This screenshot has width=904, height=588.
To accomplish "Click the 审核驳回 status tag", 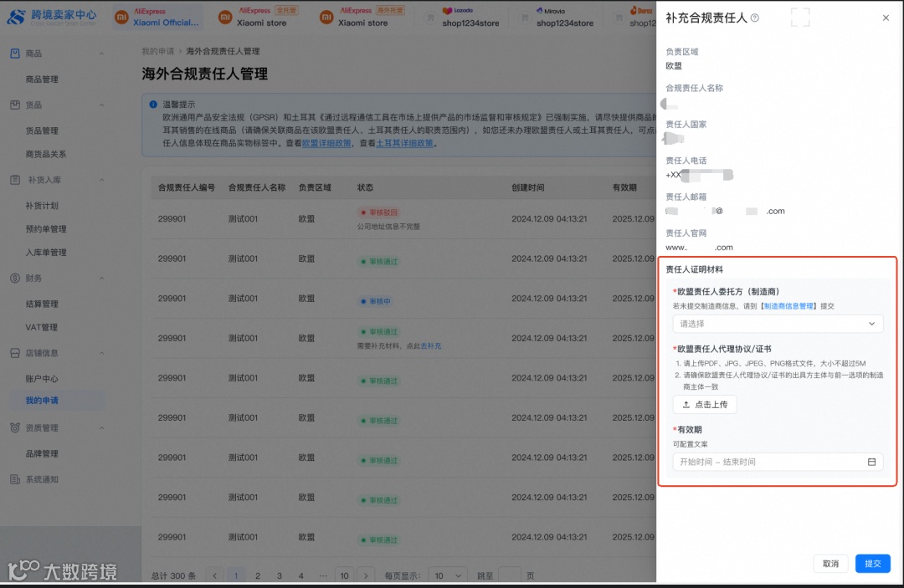I will coord(379,212).
